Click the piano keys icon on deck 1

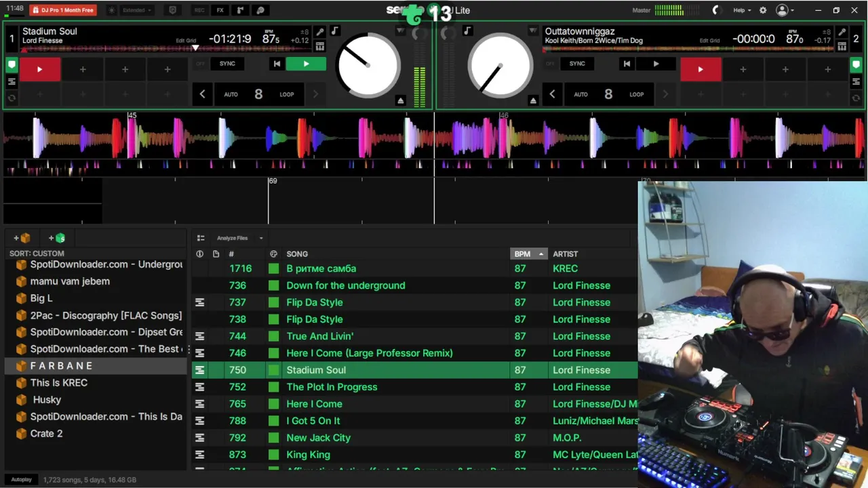320,46
